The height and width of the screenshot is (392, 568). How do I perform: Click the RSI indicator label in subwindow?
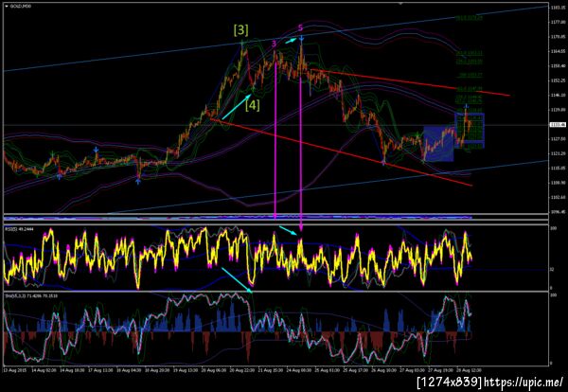coord(18,229)
